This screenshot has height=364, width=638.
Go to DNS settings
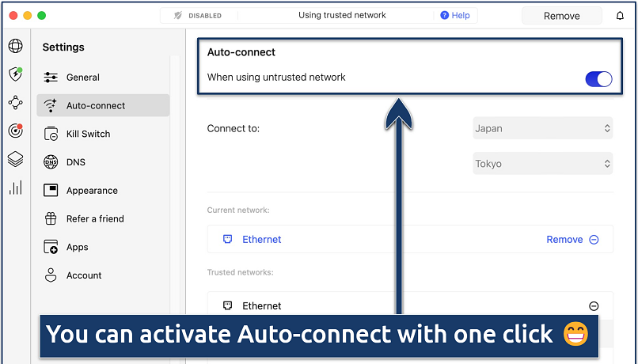click(76, 162)
